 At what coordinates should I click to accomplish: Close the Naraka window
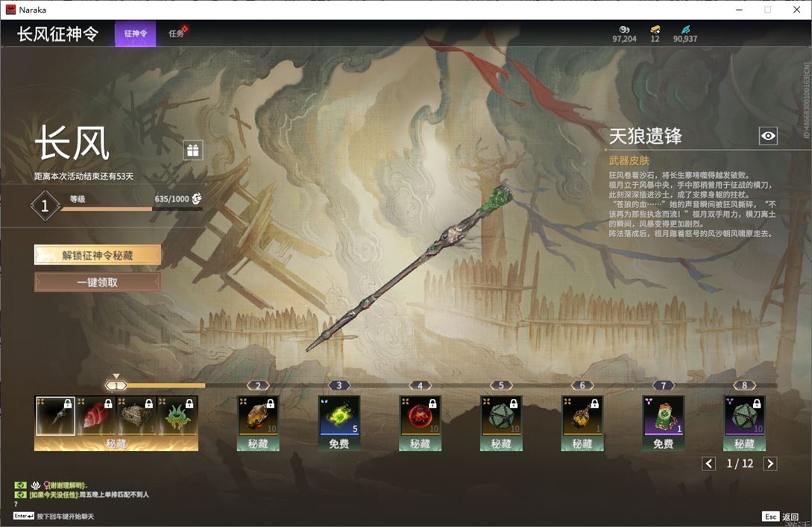[796, 10]
